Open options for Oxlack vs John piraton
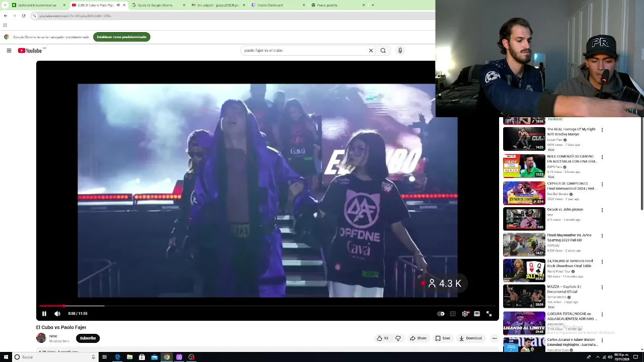The height and width of the screenshot is (362, 644). click(602, 210)
